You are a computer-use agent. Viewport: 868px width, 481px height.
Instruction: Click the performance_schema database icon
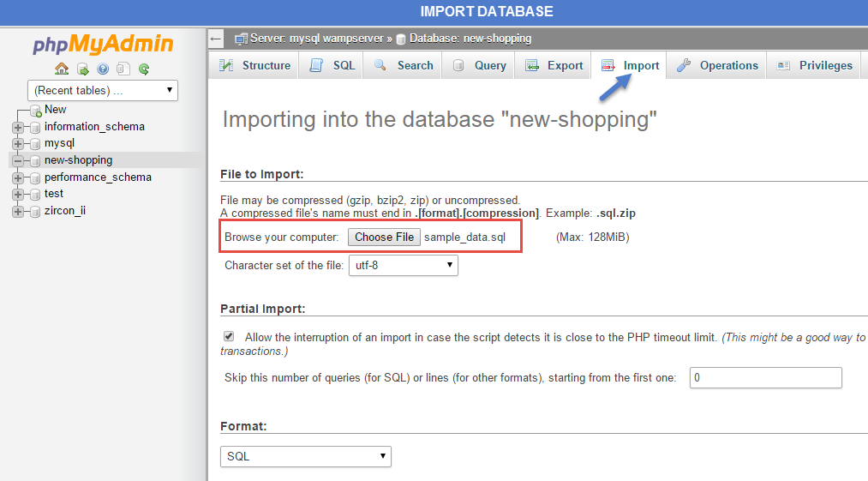pyautogui.click(x=35, y=177)
